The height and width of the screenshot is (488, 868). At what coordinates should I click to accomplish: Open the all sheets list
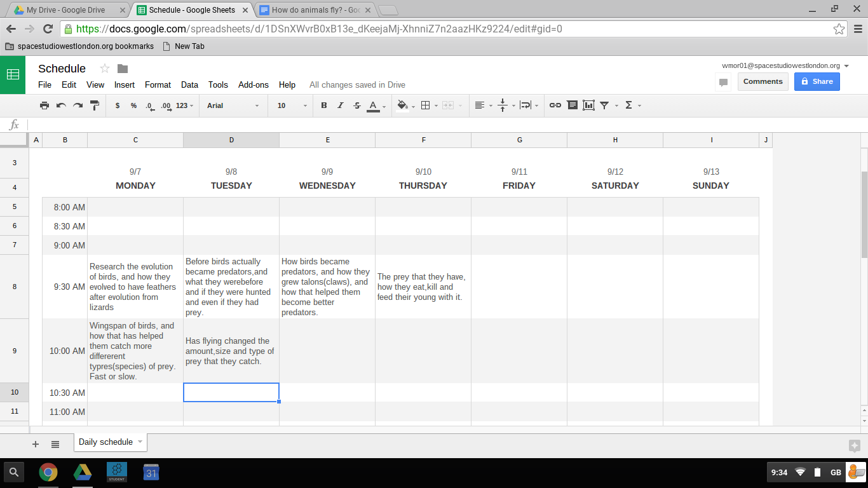(55, 444)
